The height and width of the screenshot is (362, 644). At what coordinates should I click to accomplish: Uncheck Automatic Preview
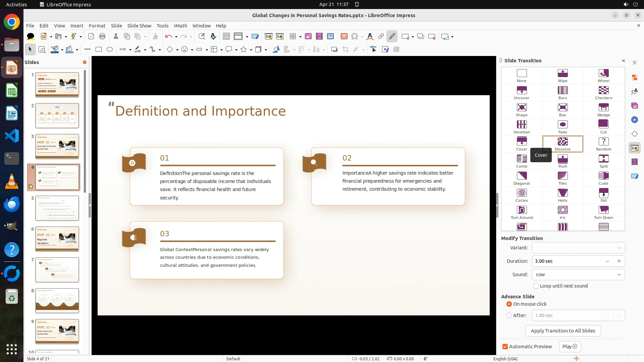point(505,347)
